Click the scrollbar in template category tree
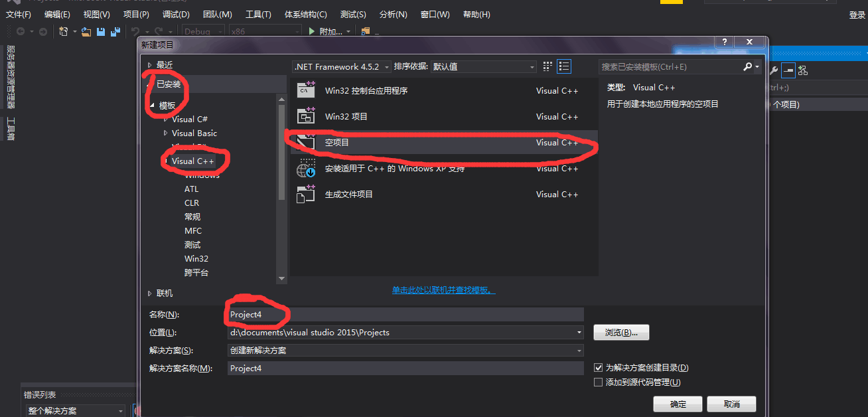This screenshot has height=417, width=868. 281,153
